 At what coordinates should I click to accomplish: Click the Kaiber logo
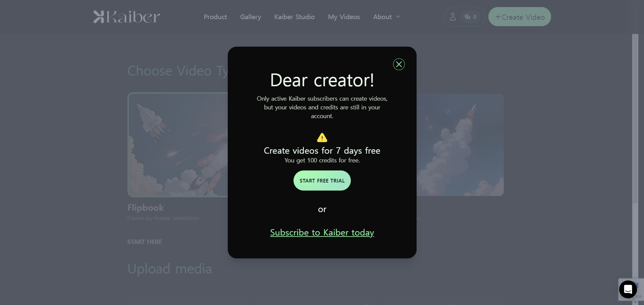[127, 17]
